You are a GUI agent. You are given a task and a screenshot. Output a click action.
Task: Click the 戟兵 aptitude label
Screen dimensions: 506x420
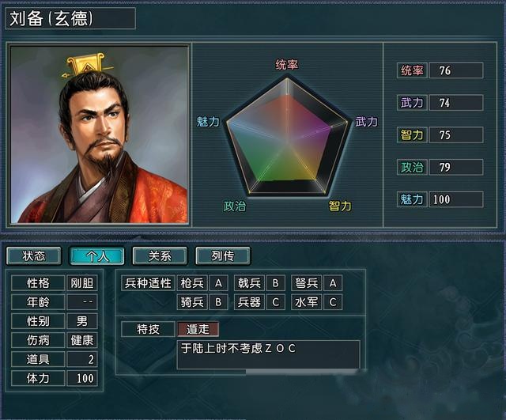pos(249,283)
